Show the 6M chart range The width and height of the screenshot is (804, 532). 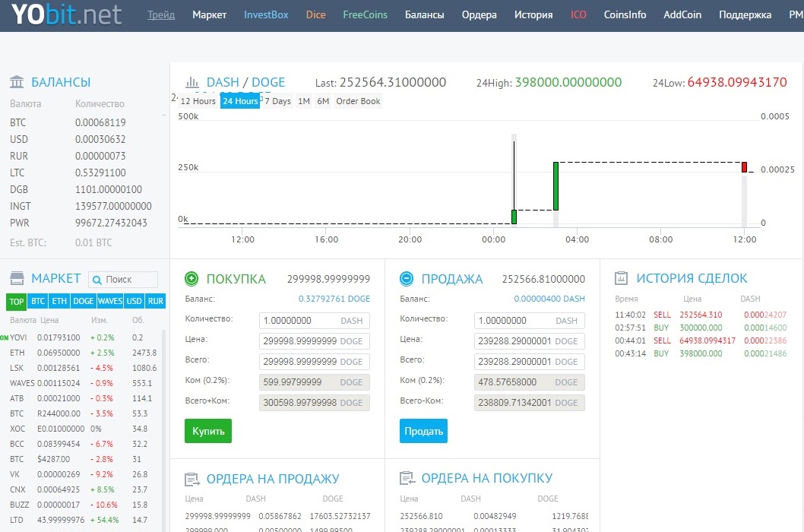click(323, 101)
